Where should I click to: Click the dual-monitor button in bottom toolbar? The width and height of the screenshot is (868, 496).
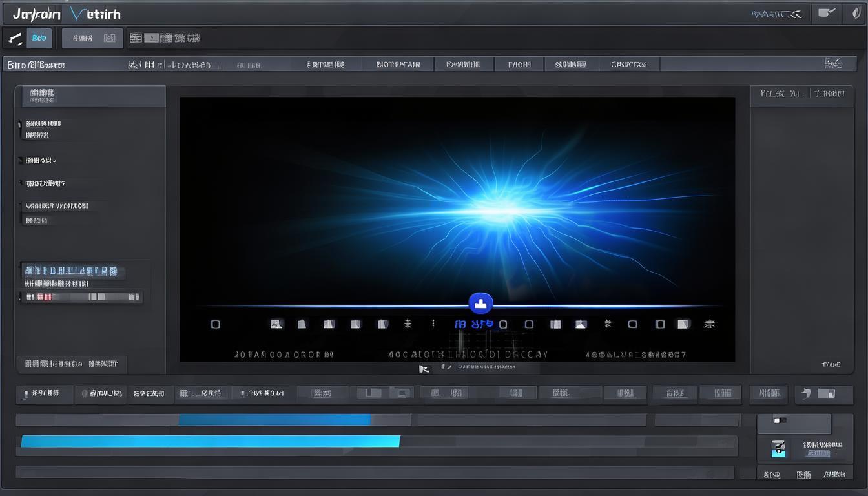click(386, 393)
